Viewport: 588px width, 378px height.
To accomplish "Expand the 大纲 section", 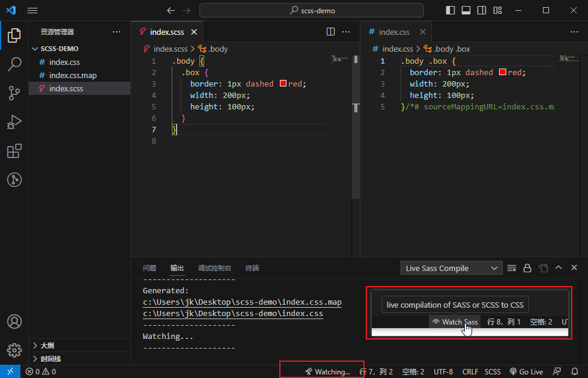I will click(x=79, y=346).
